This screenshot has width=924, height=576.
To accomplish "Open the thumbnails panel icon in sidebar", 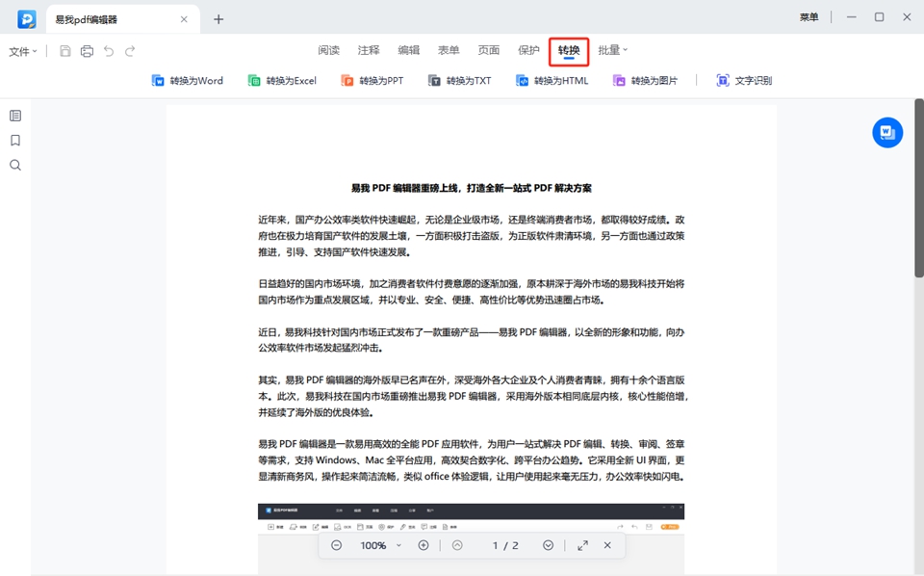I will pyautogui.click(x=15, y=116).
